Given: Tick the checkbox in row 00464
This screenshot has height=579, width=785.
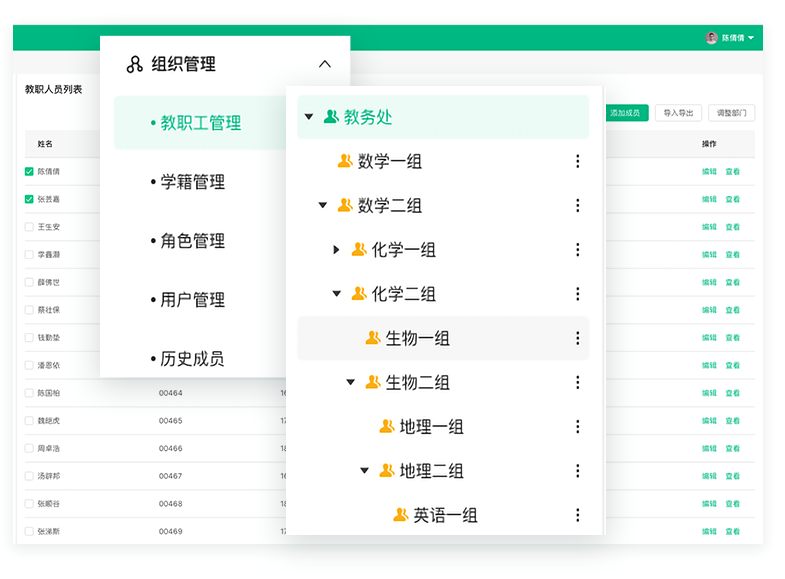Looking at the screenshot, I should (29, 393).
